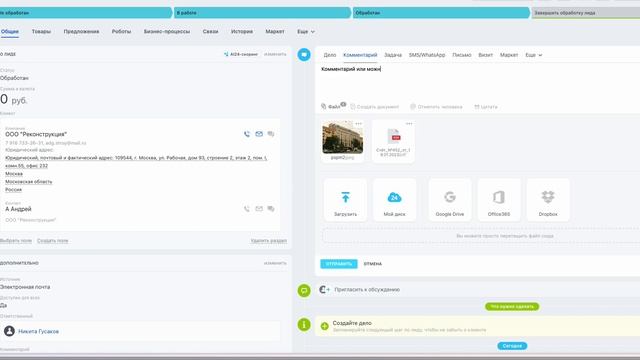Choose file from Google Drive
Screen dimensions: 640x360
(x=450, y=200)
